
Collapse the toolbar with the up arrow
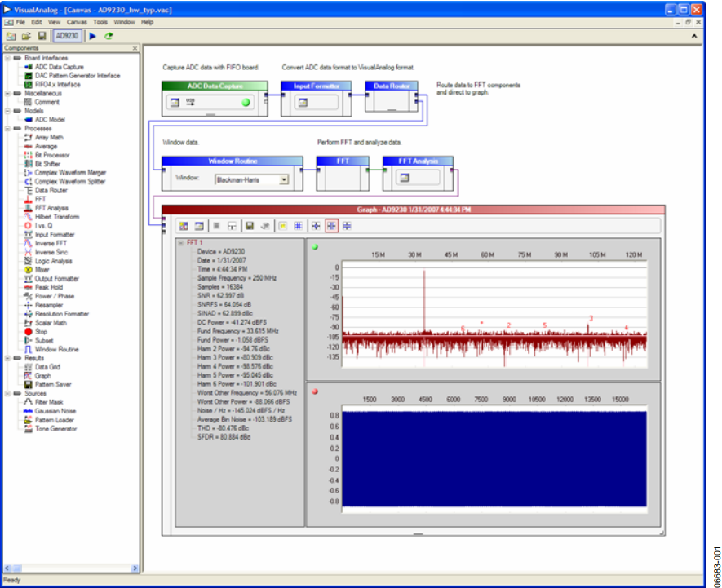[x=694, y=36]
